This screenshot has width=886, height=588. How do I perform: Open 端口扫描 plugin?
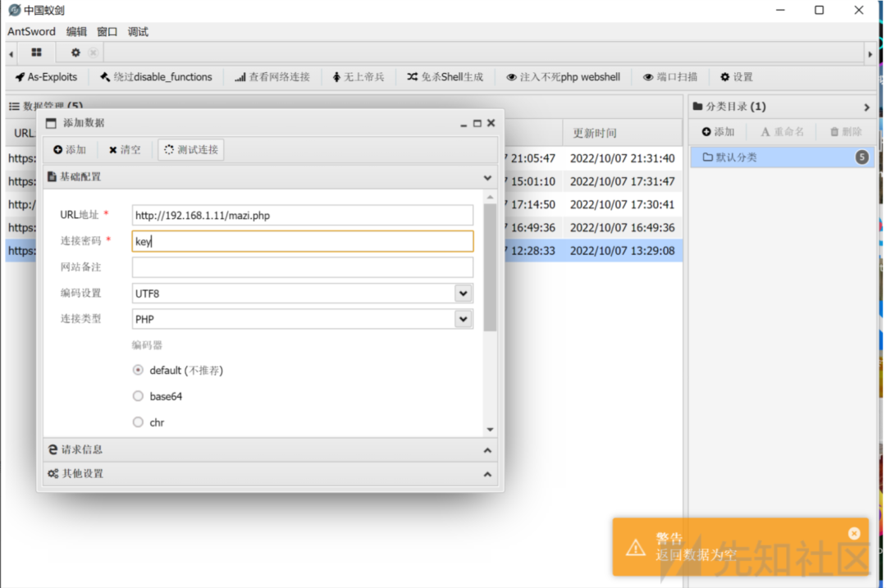point(670,77)
